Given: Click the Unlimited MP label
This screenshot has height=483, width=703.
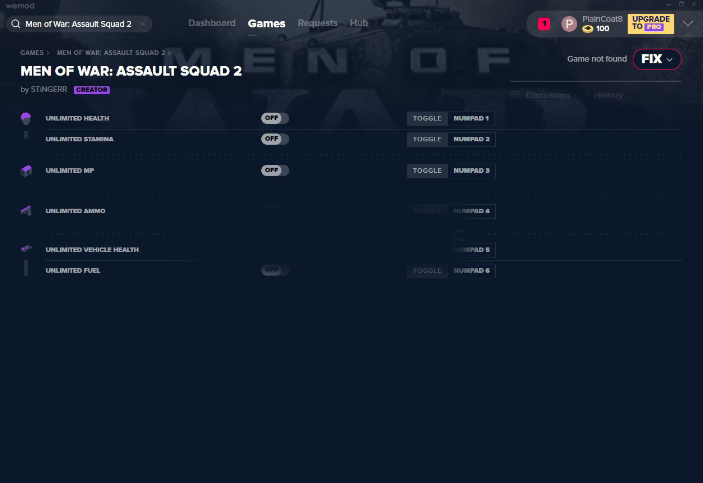Looking at the screenshot, I should click(69, 170).
